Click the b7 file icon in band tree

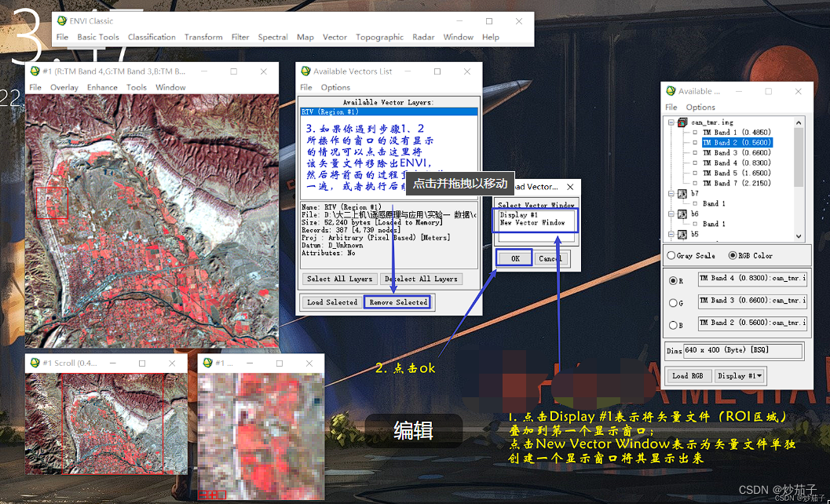point(683,194)
